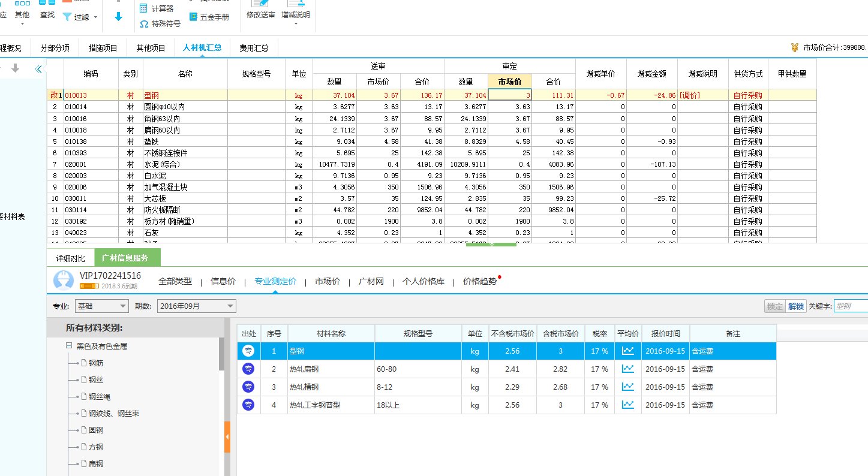
Task: Open the average price chart for 热轧扁钢
Action: coord(628,369)
